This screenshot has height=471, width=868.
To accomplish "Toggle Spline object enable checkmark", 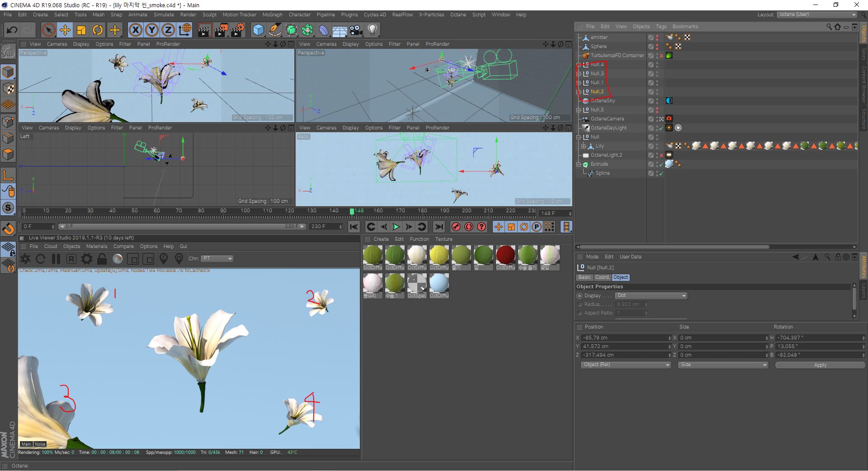I will coord(661,173).
